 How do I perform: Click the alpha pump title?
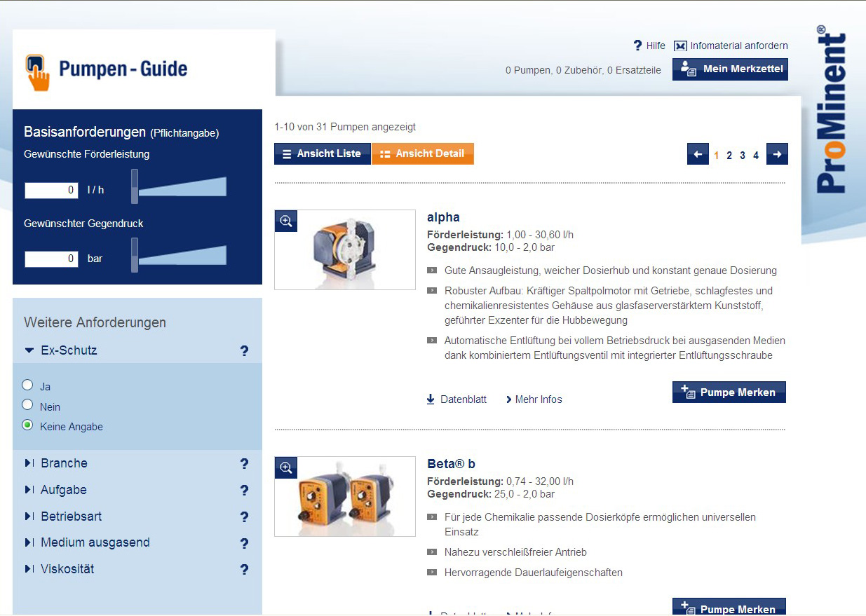(x=443, y=217)
